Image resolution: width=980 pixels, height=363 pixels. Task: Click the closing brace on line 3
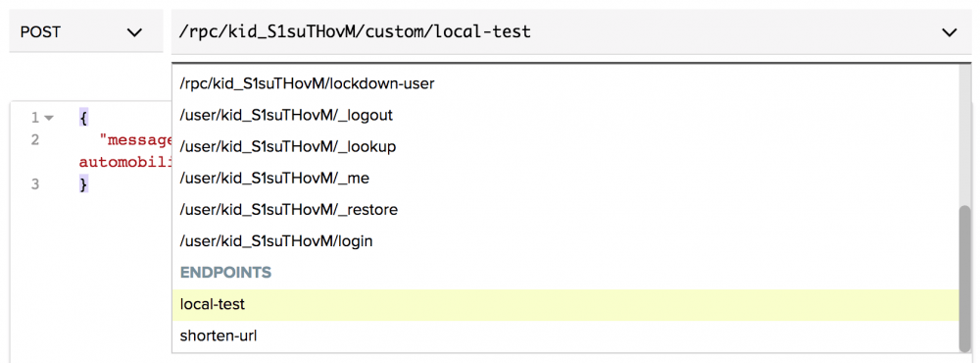click(x=83, y=184)
